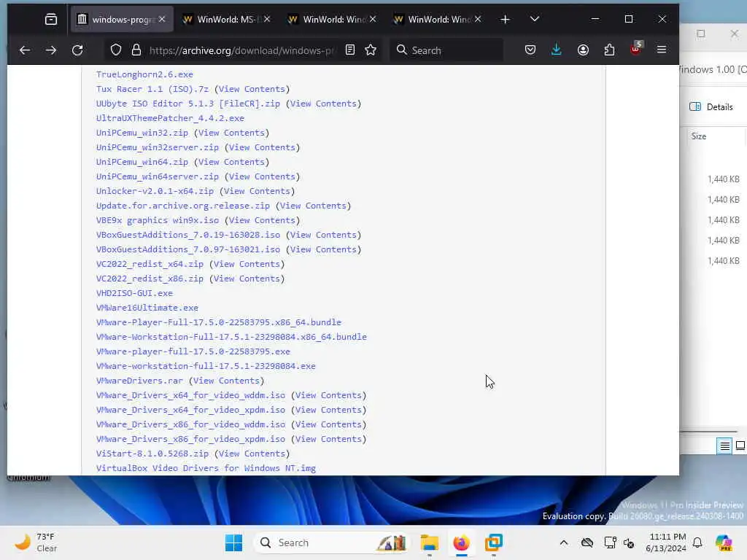List all tabs dropdown arrow
Image resolution: width=747 pixels, height=560 pixels.
[535, 19]
